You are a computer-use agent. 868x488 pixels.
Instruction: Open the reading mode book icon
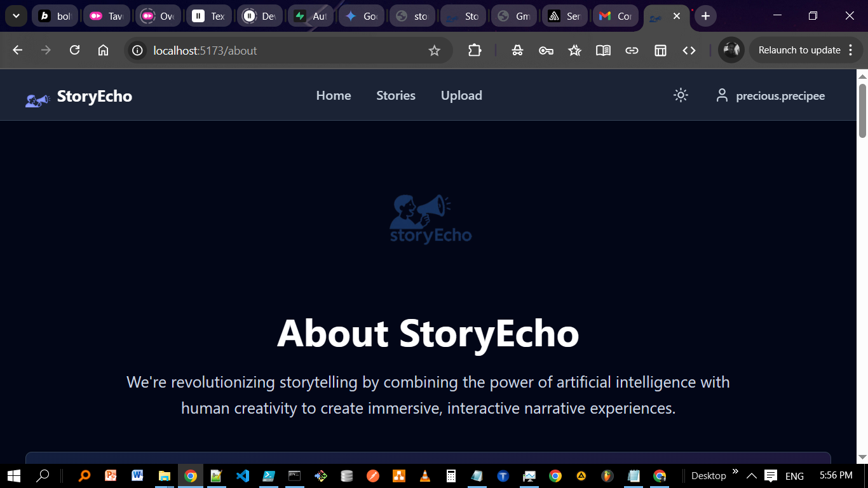603,50
